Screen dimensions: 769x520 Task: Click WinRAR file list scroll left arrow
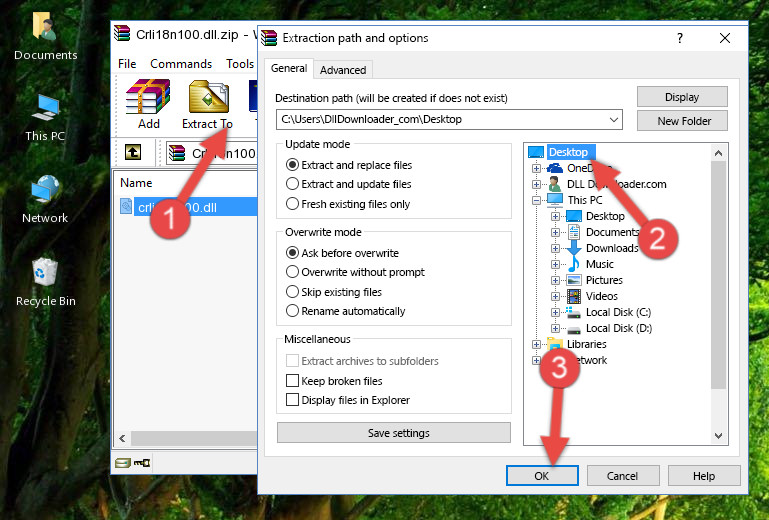[x=123, y=439]
